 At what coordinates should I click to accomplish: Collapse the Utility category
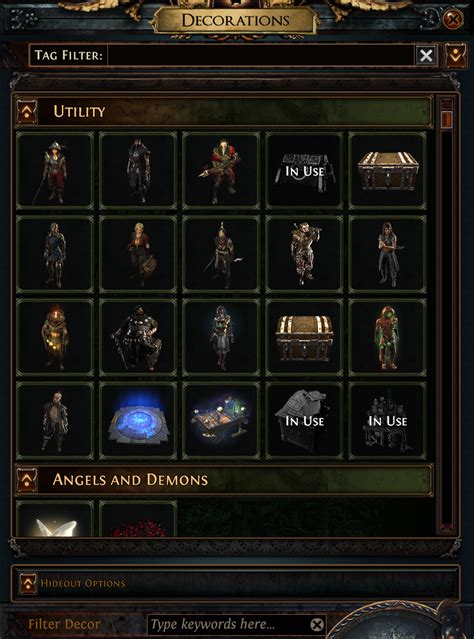(27, 112)
